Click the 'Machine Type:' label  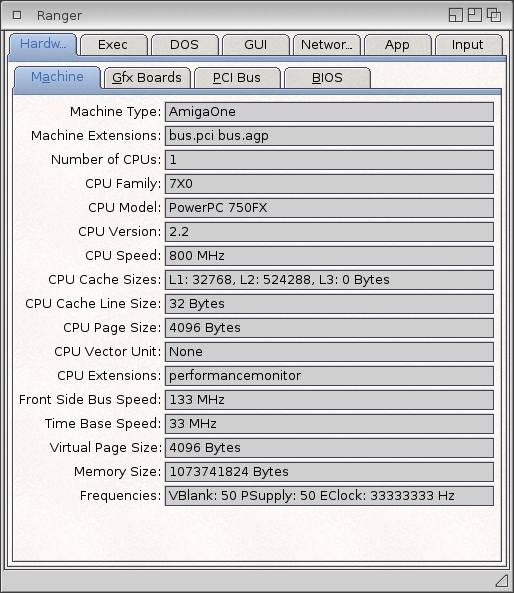tap(115, 112)
